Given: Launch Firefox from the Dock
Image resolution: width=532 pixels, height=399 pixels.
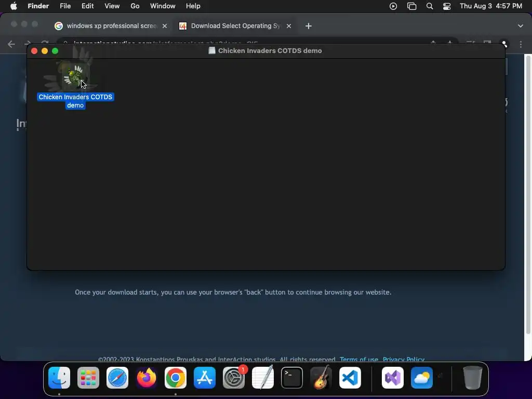Looking at the screenshot, I should click(147, 378).
